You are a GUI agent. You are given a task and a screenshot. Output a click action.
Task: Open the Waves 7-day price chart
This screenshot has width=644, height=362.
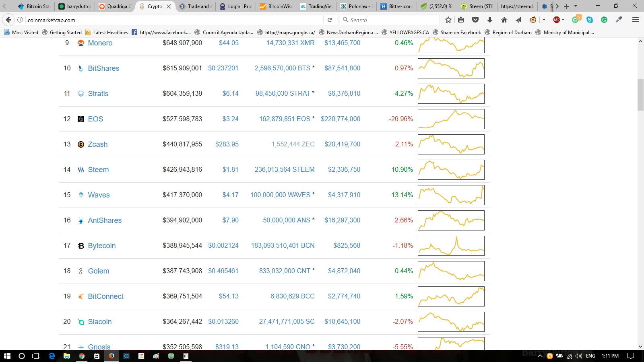(x=451, y=195)
